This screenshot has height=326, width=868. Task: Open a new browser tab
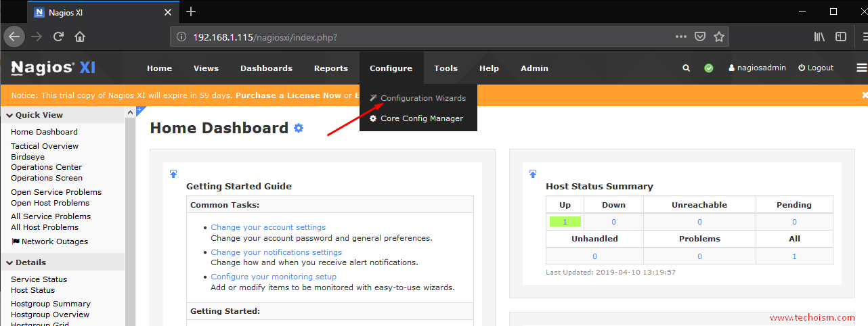pyautogui.click(x=191, y=11)
